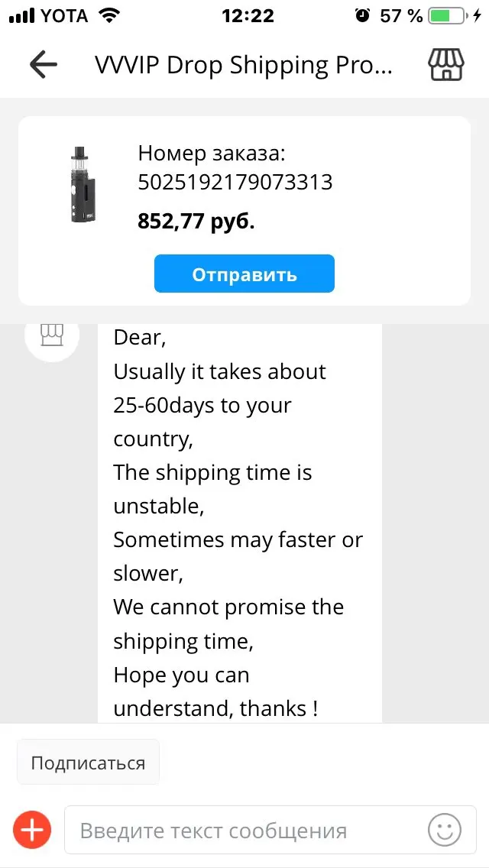The height and width of the screenshot is (868, 489).
Task: Open the emoji smiley picker
Action: [444, 830]
